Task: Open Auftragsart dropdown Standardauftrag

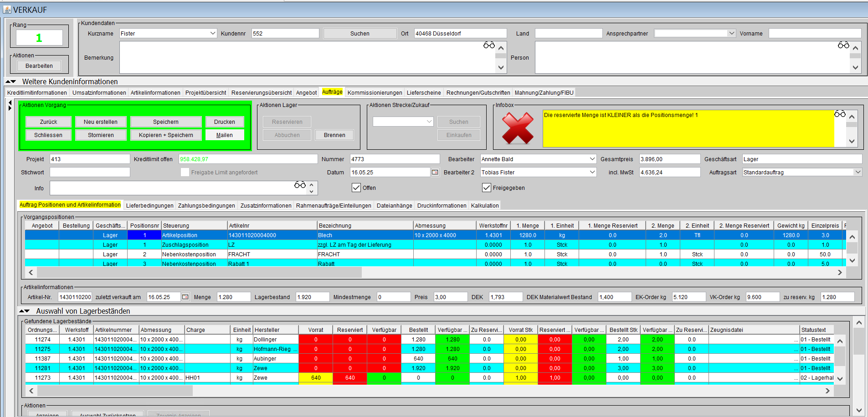Action: coord(858,172)
